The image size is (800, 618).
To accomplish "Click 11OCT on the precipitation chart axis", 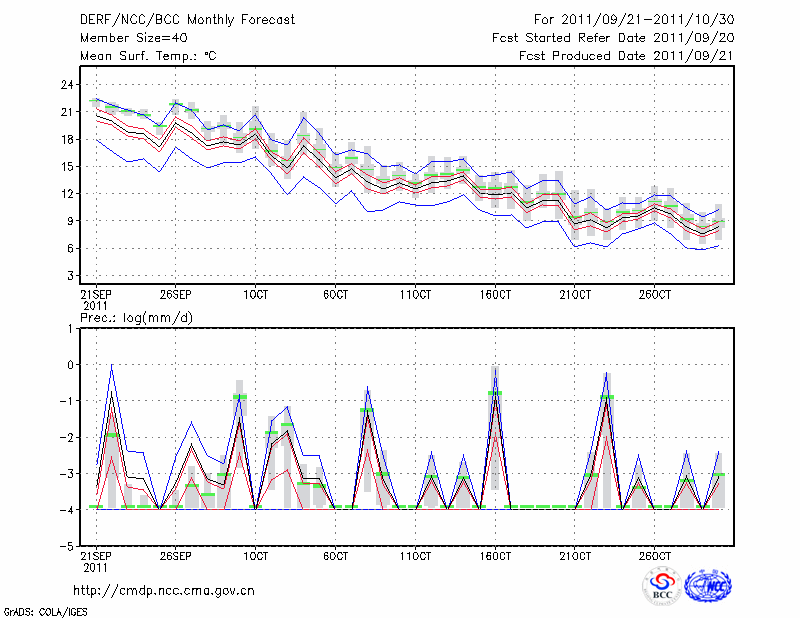I will click(x=415, y=555).
